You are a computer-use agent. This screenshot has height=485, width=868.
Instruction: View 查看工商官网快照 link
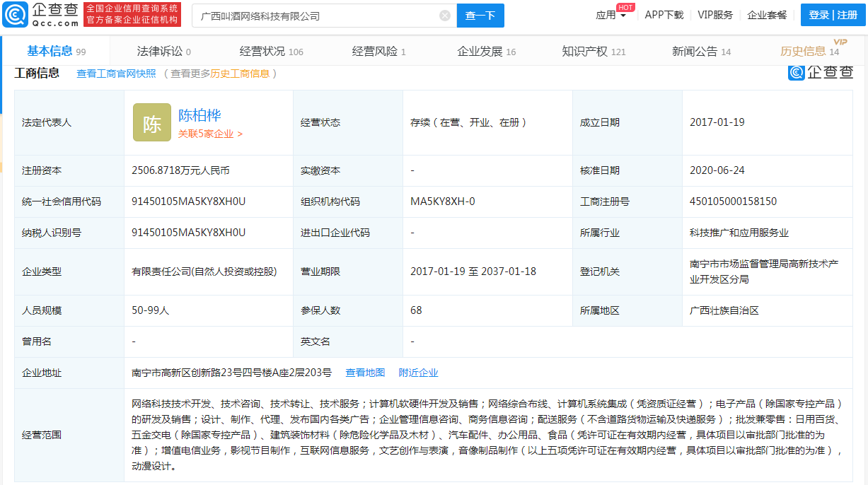[x=116, y=74]
